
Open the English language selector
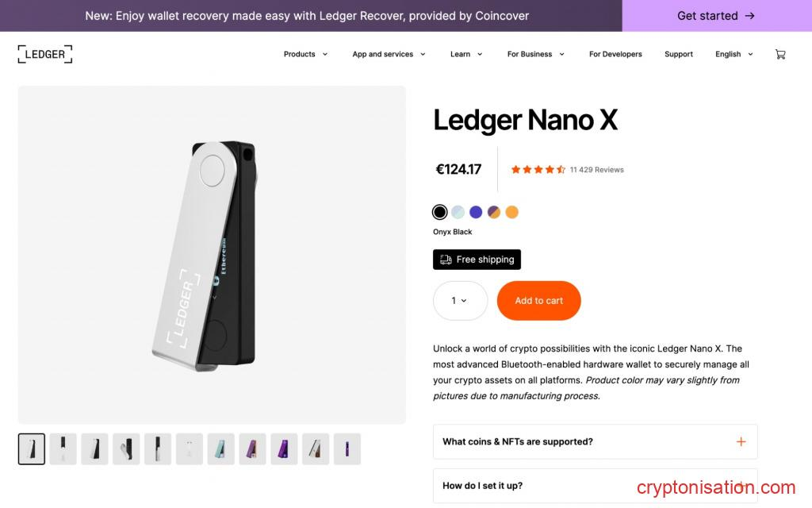(x=733, y=54)
